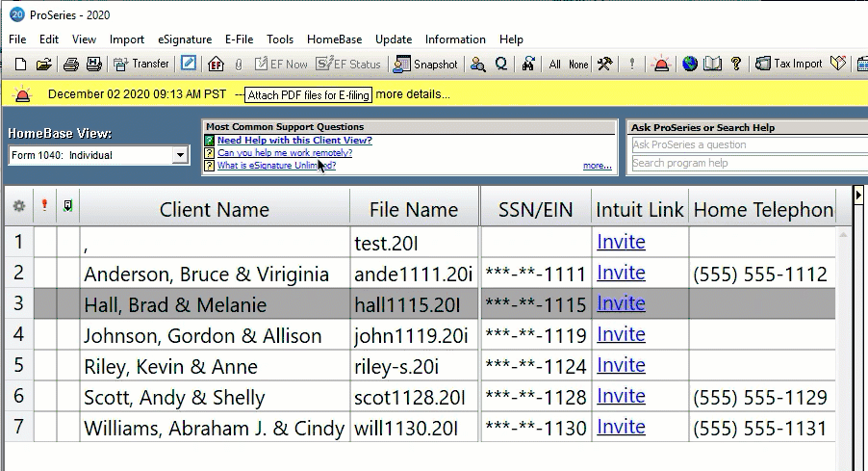Click the open book icon after Tax Import
The image size is (868, 471).
tap(838, 65)
